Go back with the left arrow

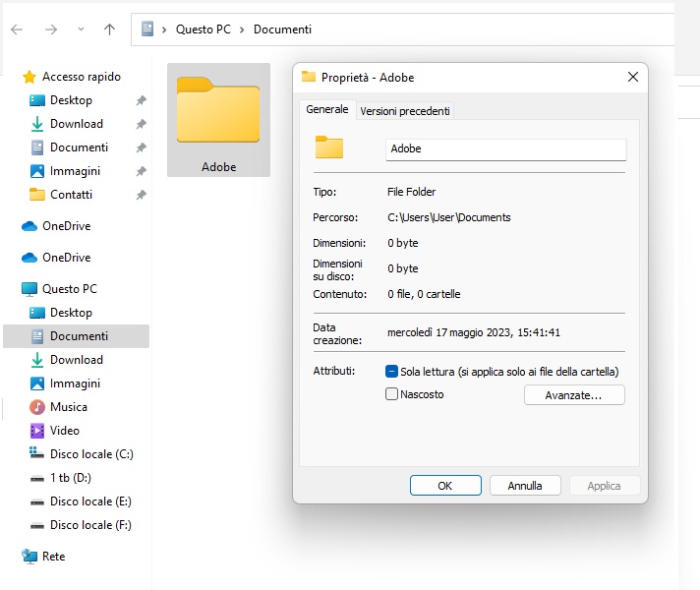point(17,29)
